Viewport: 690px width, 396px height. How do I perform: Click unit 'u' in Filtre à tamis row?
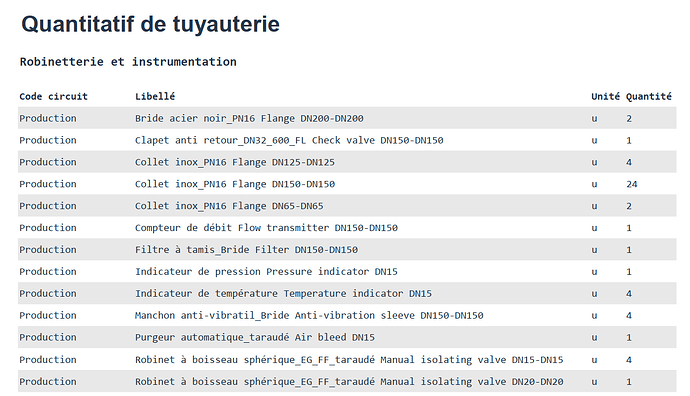point(595,250)
